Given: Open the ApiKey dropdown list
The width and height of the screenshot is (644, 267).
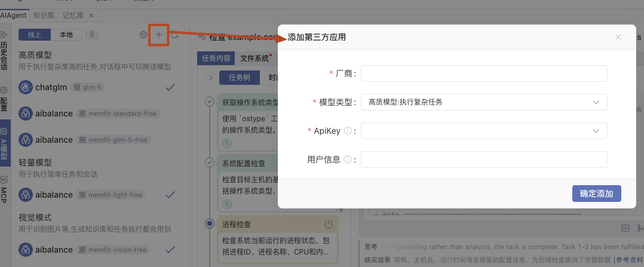Looking at the screenshot, I should point(484,131).
